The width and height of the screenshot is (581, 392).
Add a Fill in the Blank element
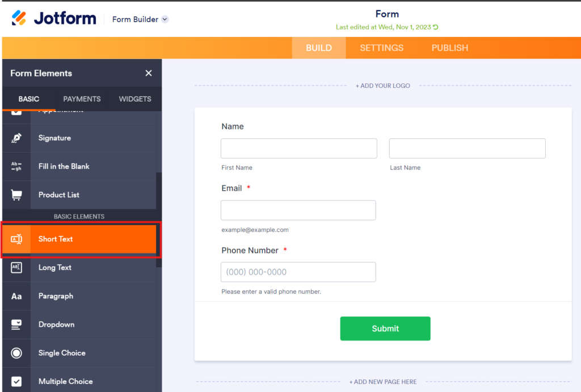pyautogui.click(x=79, y=166)
